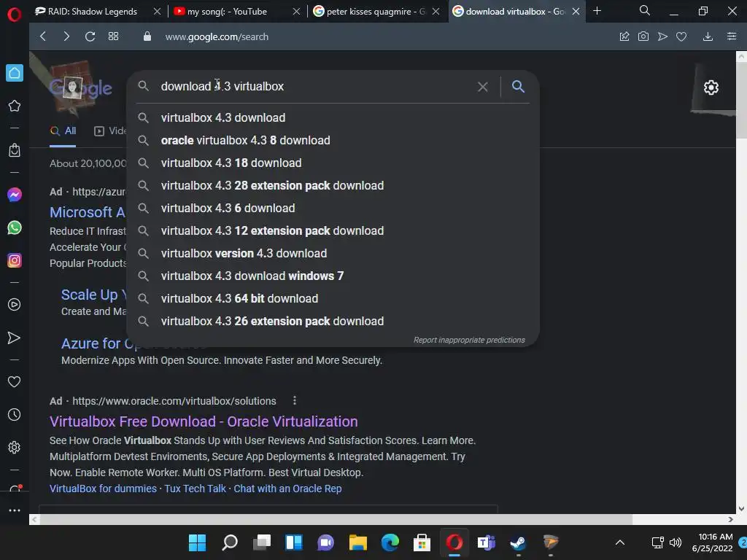Image resolution: width=747 pixels, height=560 pixels.
Task: Open My Flow send icon in toolbar
Action: coord(662,36)
